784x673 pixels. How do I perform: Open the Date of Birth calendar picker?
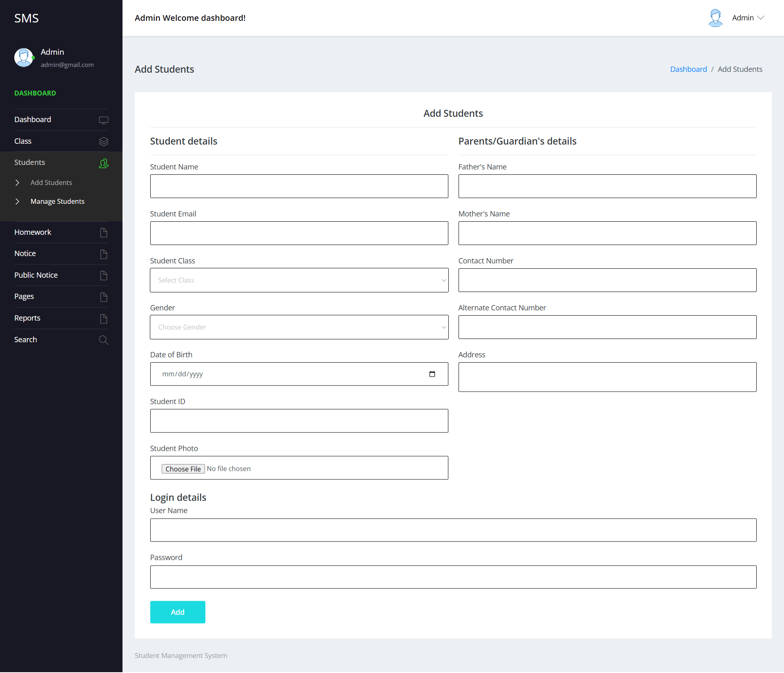[x=432, y=374]
